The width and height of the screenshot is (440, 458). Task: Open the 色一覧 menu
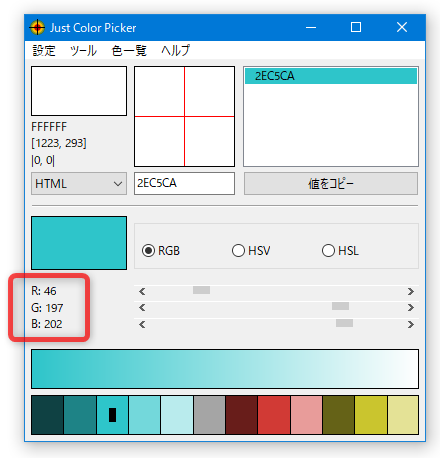point(129,51)
